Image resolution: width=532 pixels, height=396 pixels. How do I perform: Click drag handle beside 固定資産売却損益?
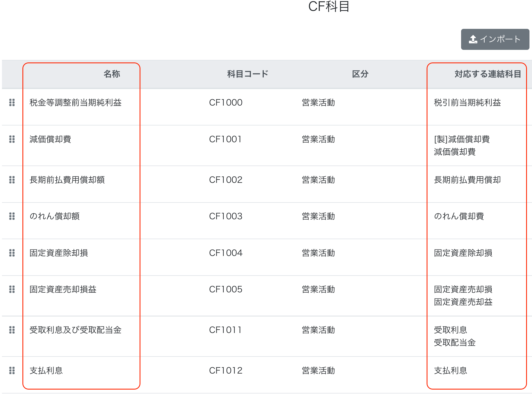(x=12, y=289)
